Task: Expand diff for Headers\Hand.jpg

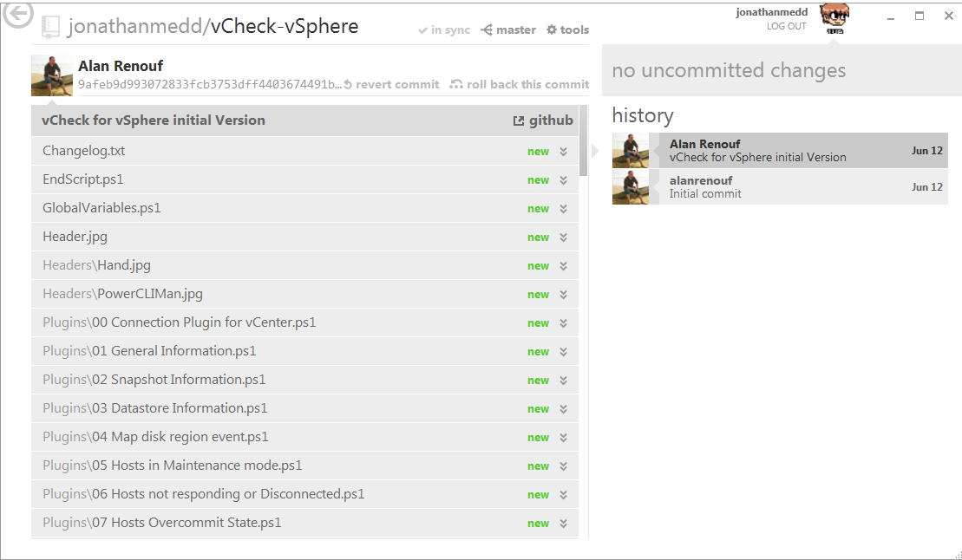Action: [563, 266]
